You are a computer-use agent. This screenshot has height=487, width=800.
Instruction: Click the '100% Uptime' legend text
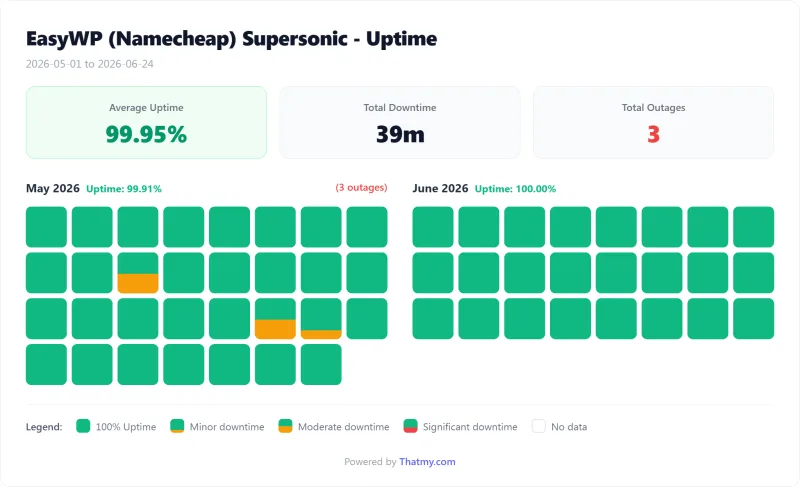click(x=126, y=427)
